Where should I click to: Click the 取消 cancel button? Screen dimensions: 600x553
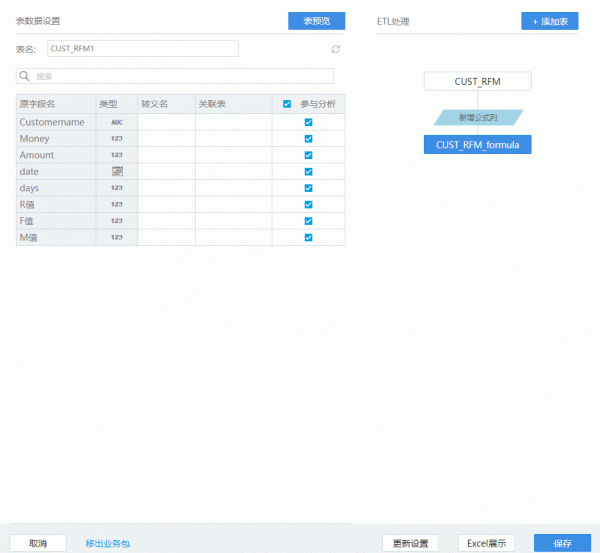click(38, 543)
